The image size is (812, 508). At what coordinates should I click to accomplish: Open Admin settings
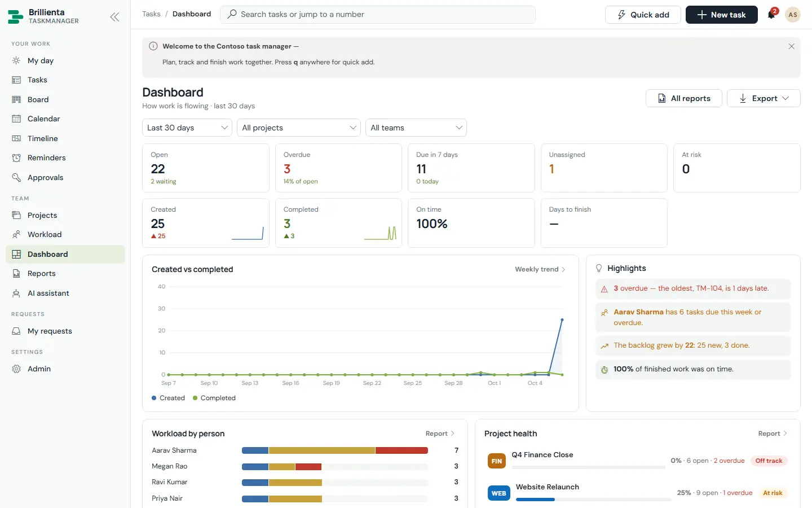tap(65, 369)
